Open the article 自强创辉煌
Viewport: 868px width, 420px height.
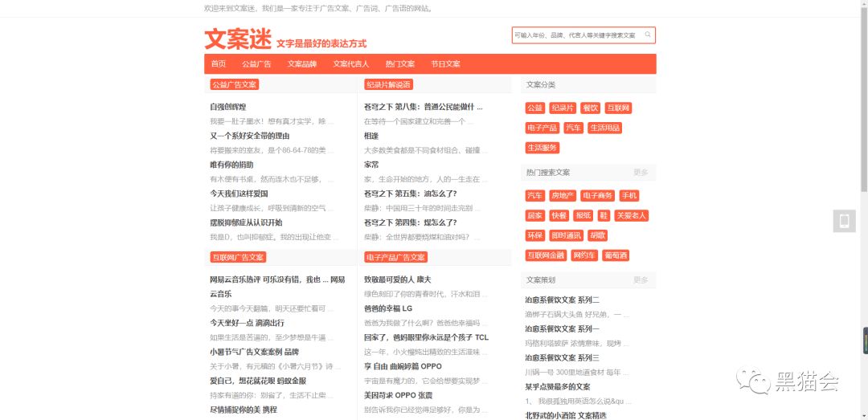[x=228, y=107]
